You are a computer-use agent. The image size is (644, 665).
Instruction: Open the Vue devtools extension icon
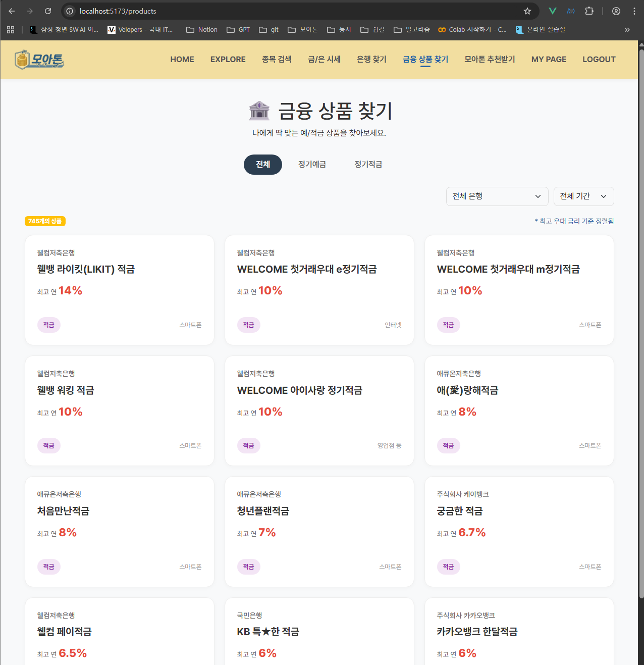click(x=553, y=11)
